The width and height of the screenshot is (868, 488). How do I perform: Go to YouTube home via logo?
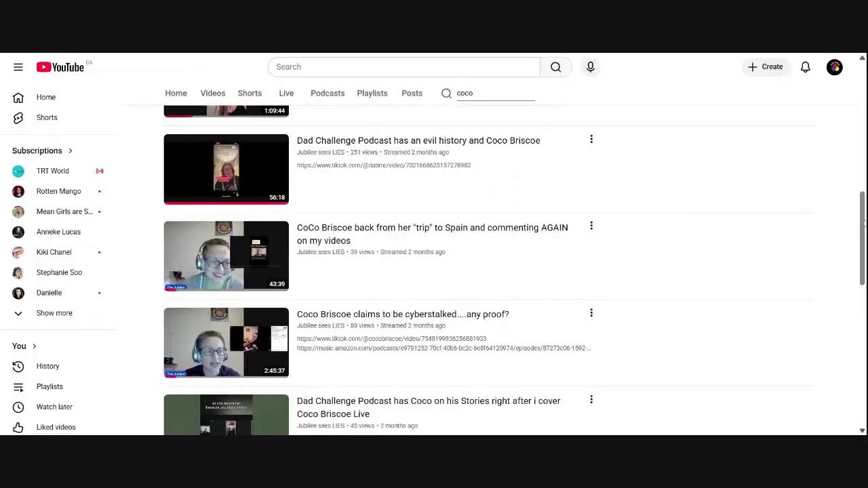pos(60,67)
